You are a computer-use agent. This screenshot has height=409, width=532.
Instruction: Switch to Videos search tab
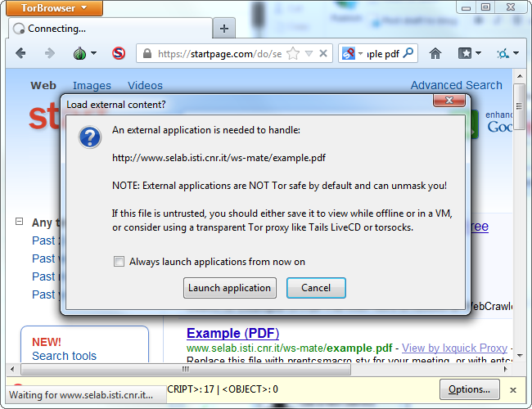[145, 85]
